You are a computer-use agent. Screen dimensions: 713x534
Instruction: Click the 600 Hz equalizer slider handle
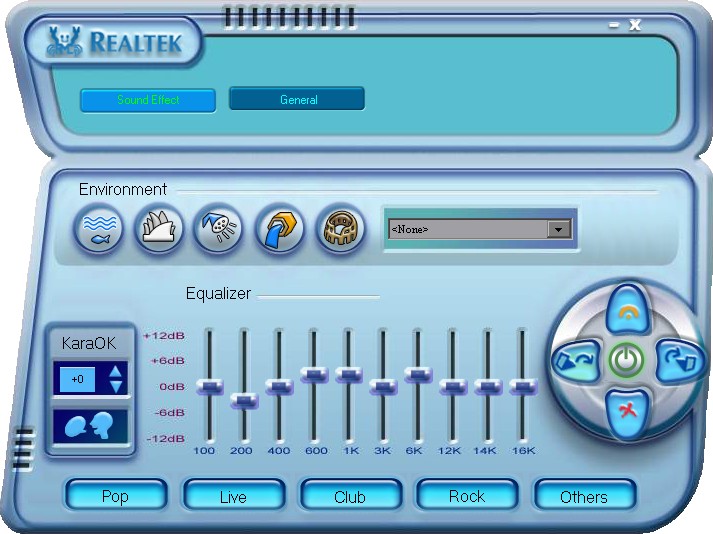click(x=314, y=375)
